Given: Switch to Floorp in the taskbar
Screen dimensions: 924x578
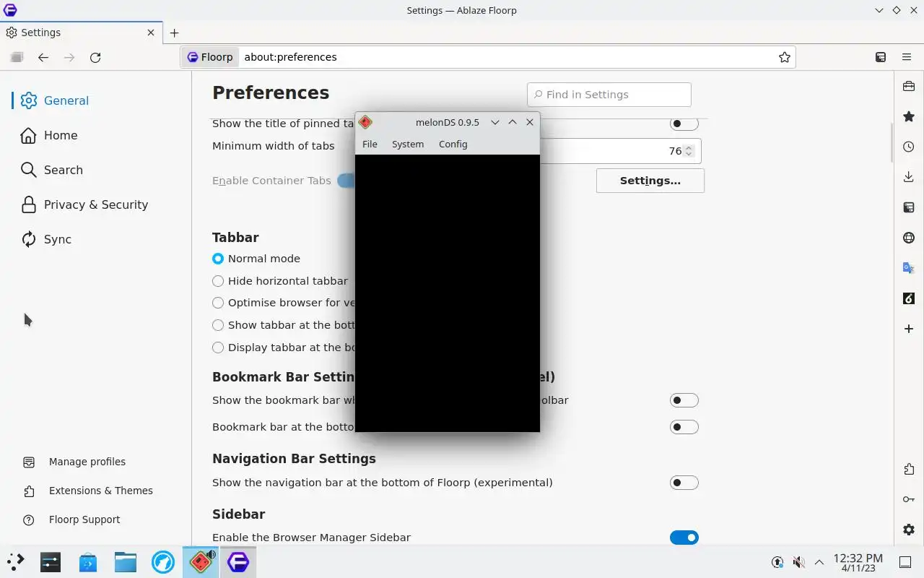Looking at the screenshot, I should pos(238,561).
